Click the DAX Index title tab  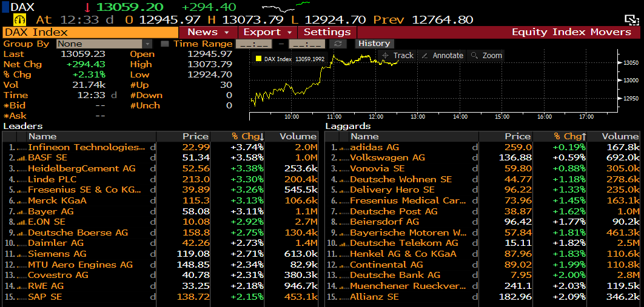pos(90,32)
